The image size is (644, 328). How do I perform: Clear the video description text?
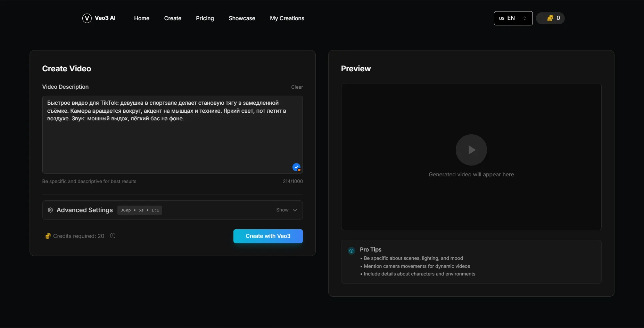point(297,87)
